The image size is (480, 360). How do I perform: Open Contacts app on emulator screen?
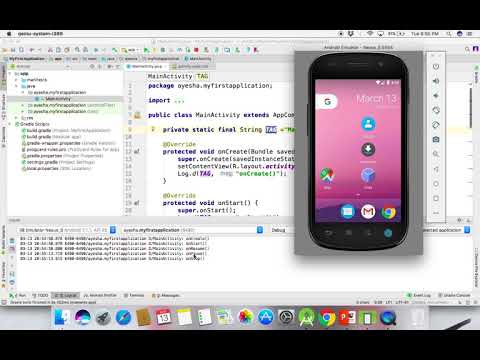point(368,124)
